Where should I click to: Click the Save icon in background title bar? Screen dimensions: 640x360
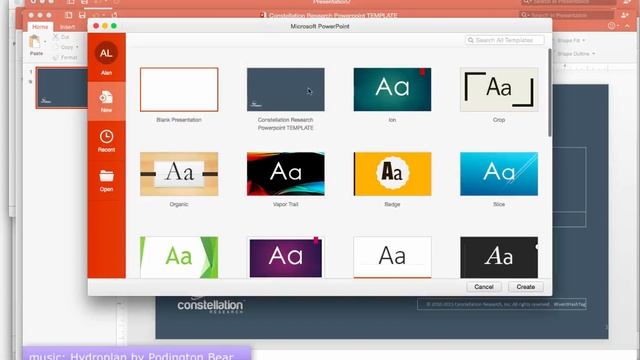click(82, 16)
